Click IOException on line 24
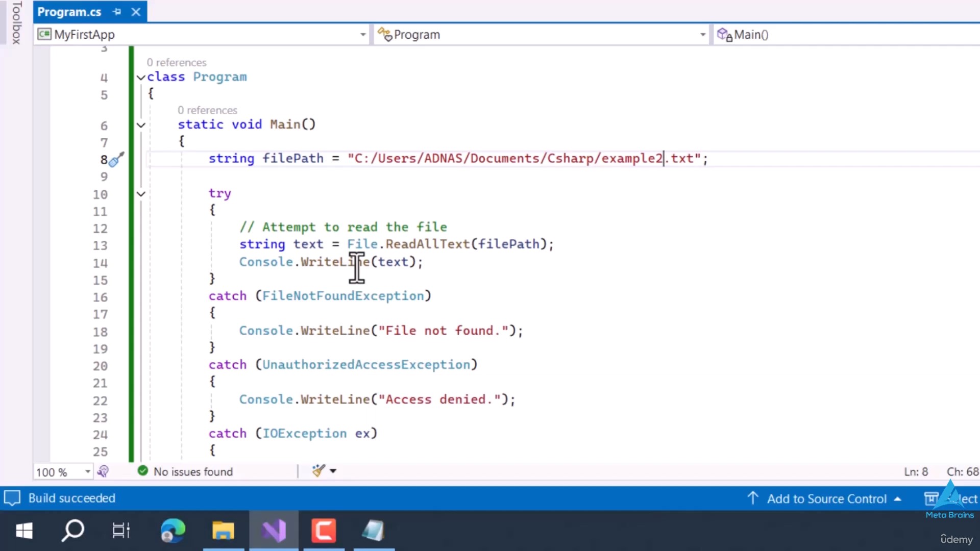980x551 pixels. pos(304,434)
